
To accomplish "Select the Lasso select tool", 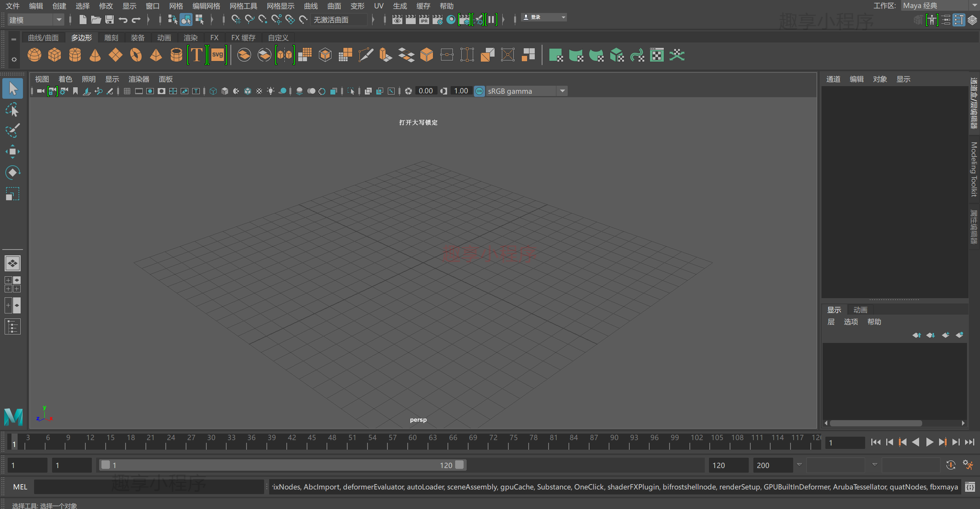I will 13,110.
